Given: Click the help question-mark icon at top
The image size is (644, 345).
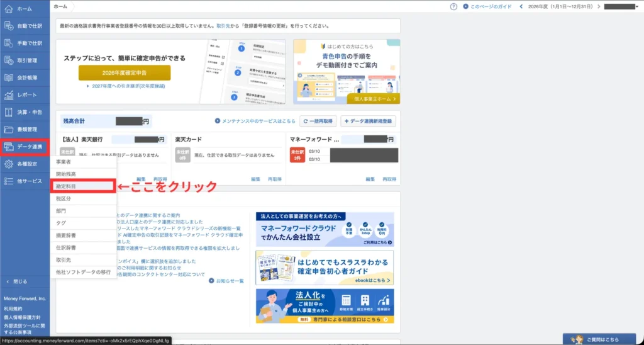Looking at the screenshot, I should tap(453, 6).
